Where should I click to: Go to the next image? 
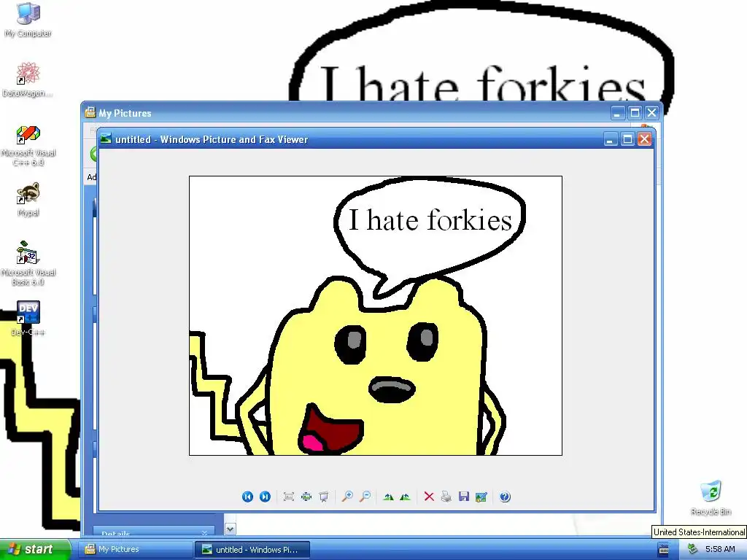[x=265, y=497]
